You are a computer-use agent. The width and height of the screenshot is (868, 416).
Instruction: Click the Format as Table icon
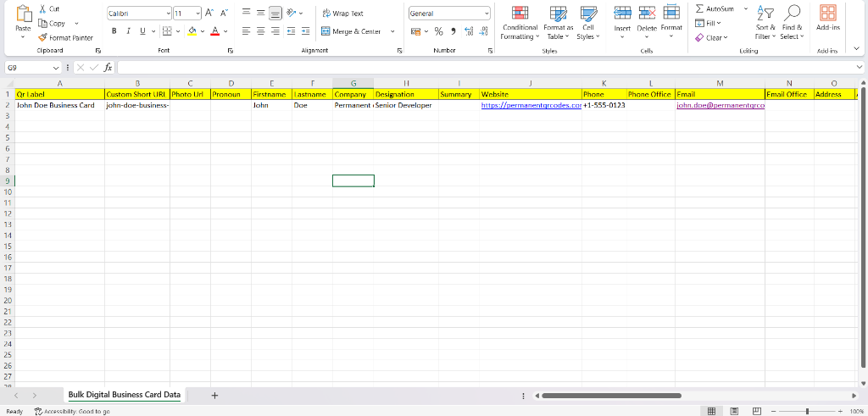pos(558,14)
